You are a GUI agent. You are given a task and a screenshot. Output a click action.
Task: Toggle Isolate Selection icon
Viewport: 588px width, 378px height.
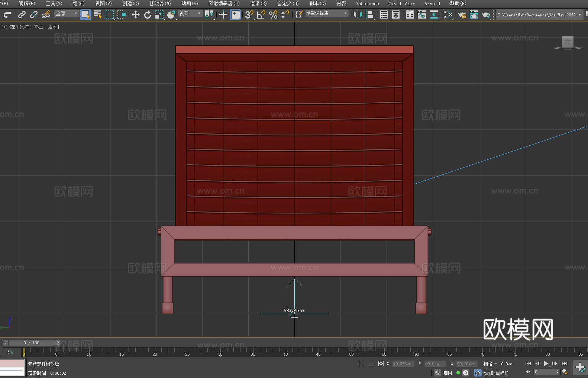click(361, 364)
